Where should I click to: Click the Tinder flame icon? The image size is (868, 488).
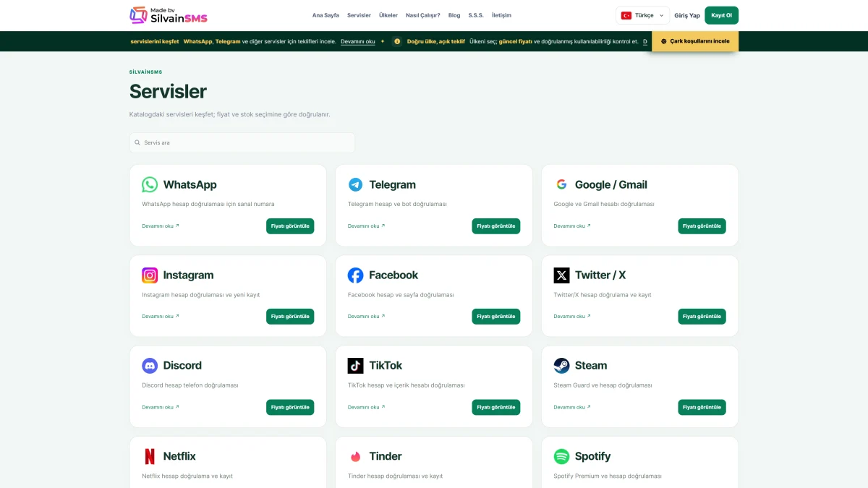click(355, 456)
